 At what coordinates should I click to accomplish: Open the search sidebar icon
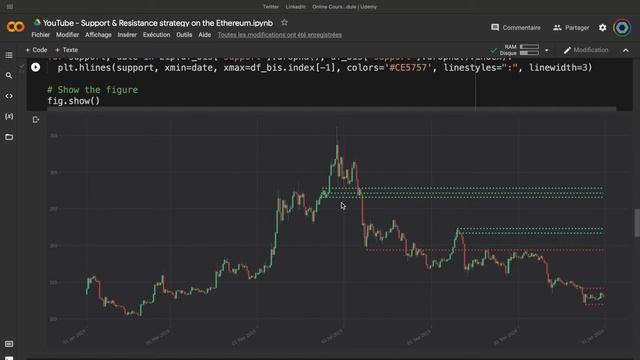coord(9,76)
